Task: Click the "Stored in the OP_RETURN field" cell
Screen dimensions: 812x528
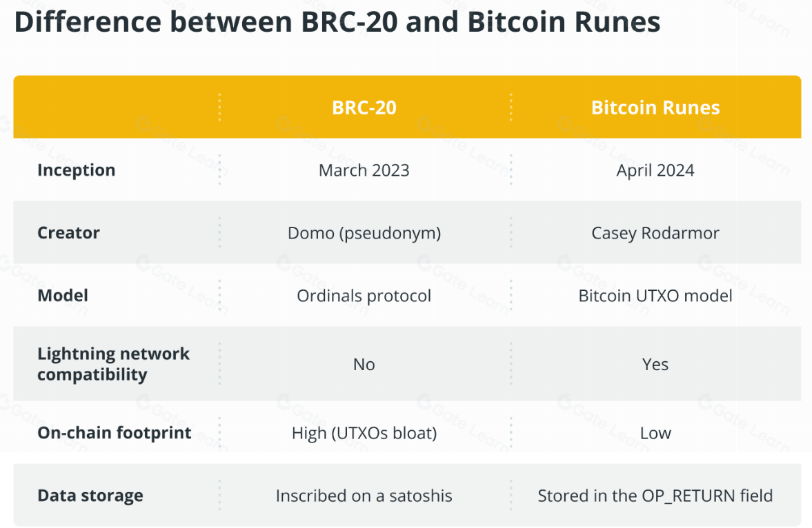Action: (655, 496)
